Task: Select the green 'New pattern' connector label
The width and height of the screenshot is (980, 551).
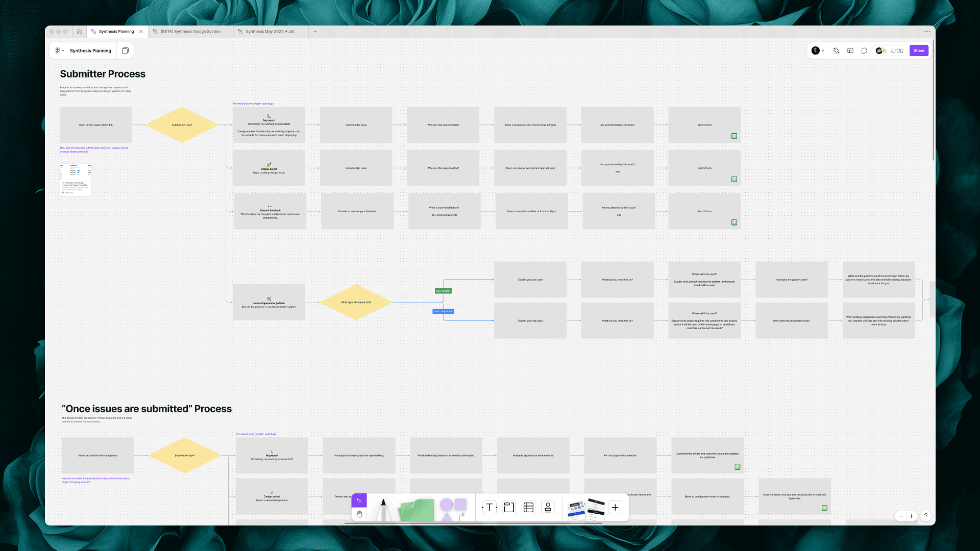Action: tap(443, 291)
